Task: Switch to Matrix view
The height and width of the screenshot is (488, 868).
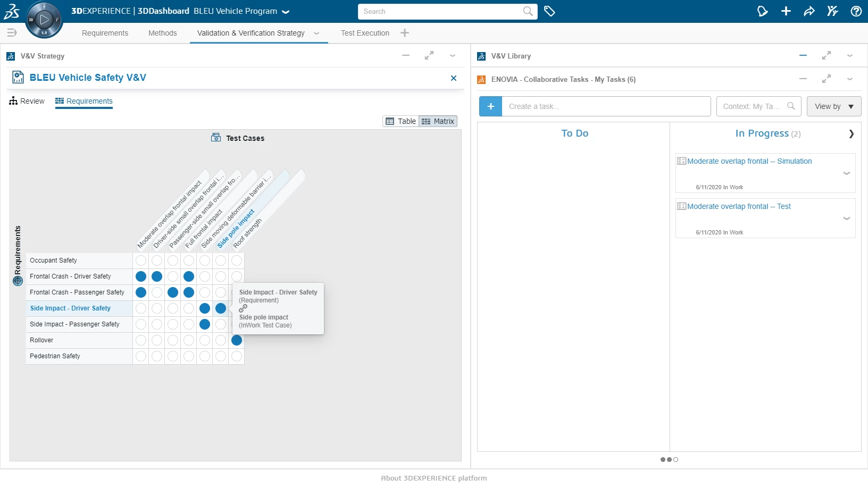Action: (438, 121)
